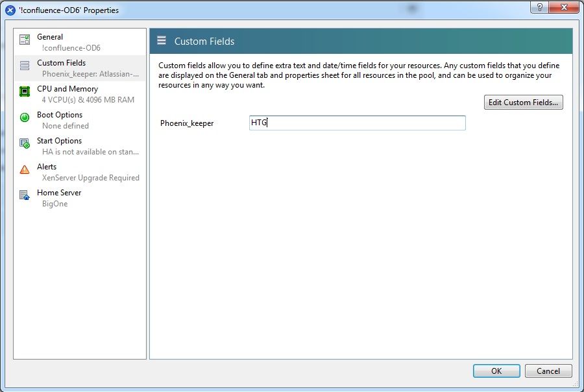The width and height of the screenshot is (584, 392).
Task: Click the orange Alerts warning triangle icon
Action: click(x=25, y=169)
